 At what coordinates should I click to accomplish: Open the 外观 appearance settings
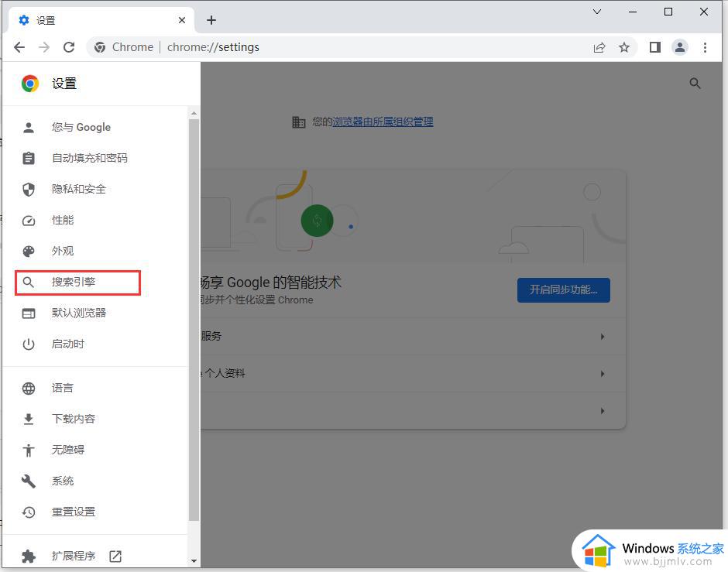[x=62, y=251]
